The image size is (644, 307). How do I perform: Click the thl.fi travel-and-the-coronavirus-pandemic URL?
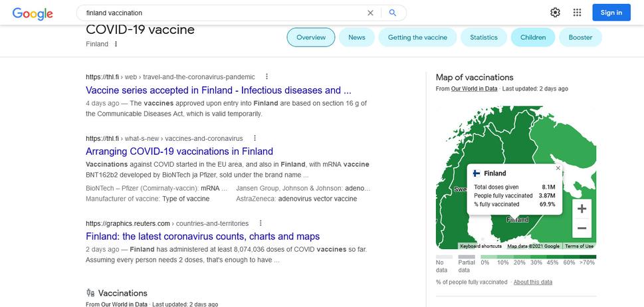tap(170, 77)
